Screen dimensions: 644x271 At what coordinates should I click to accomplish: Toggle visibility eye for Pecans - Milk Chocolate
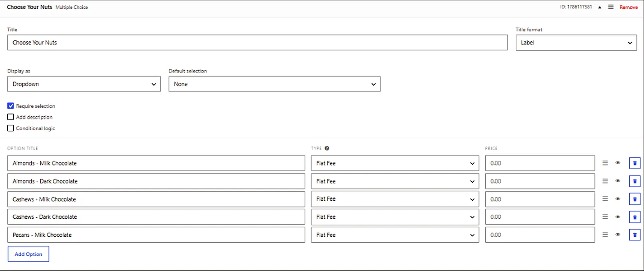tap(618, 235)
